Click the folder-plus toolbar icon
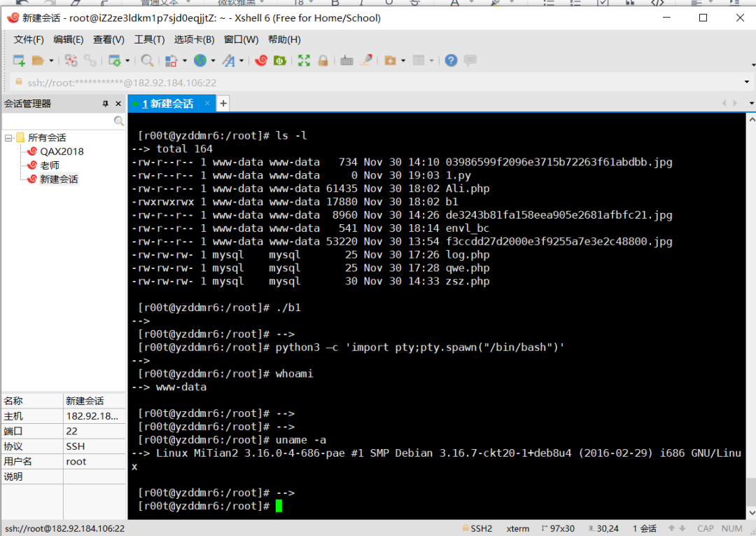 tap(390, 60)
